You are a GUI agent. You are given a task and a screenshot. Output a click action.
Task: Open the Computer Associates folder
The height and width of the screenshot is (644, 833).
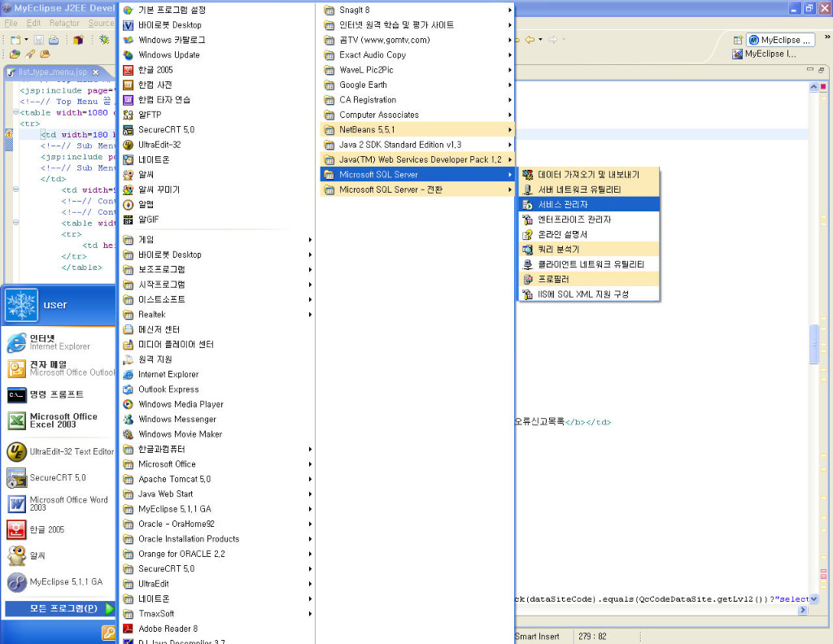tap(417, 115)
